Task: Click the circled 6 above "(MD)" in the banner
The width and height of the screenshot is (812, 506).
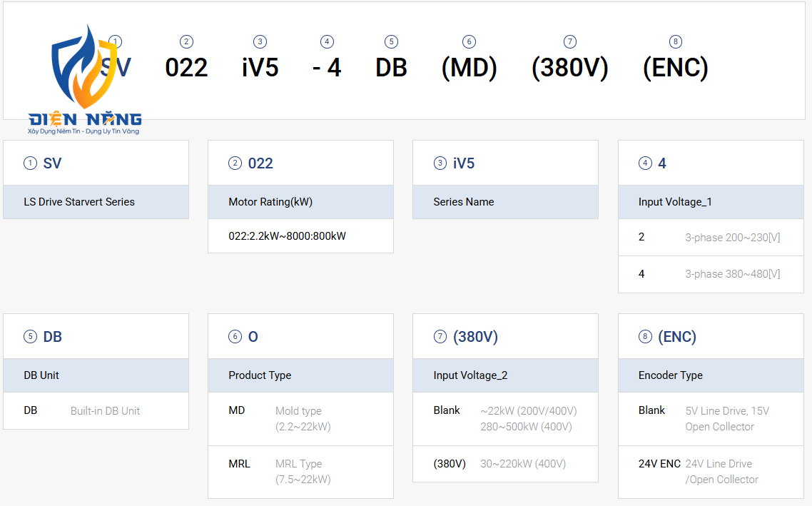Action: click(469, 41)
